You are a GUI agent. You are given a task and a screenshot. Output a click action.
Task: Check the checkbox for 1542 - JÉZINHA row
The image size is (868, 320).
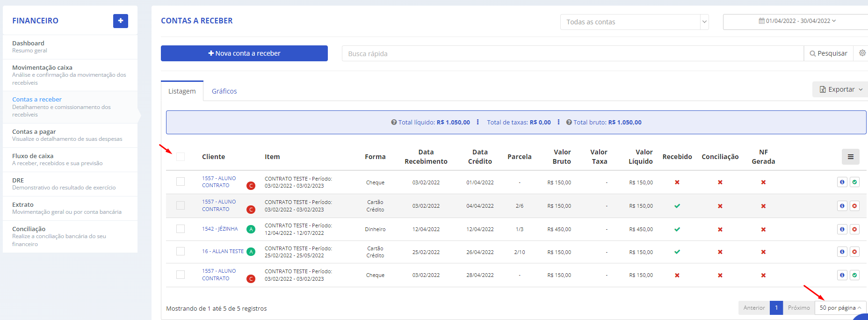pos(181,229)
